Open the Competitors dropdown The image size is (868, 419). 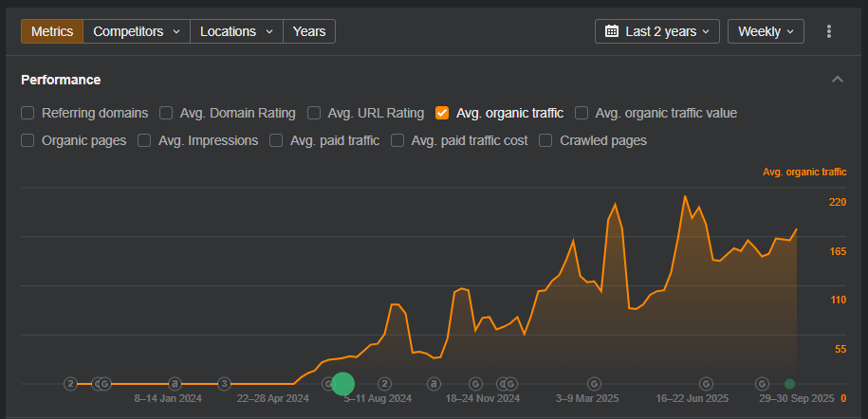(136, 31)
